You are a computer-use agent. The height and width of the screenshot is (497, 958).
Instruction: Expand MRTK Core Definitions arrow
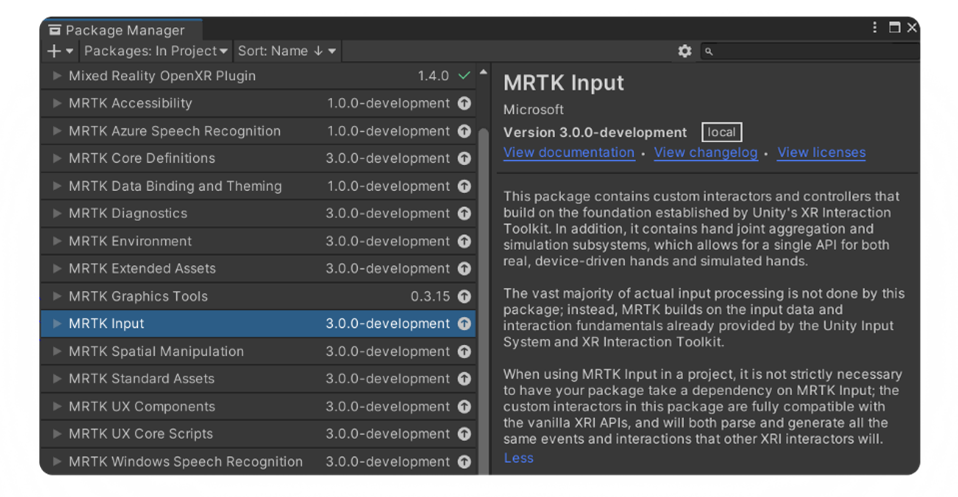pyautogui.click(x=56, y=158)
